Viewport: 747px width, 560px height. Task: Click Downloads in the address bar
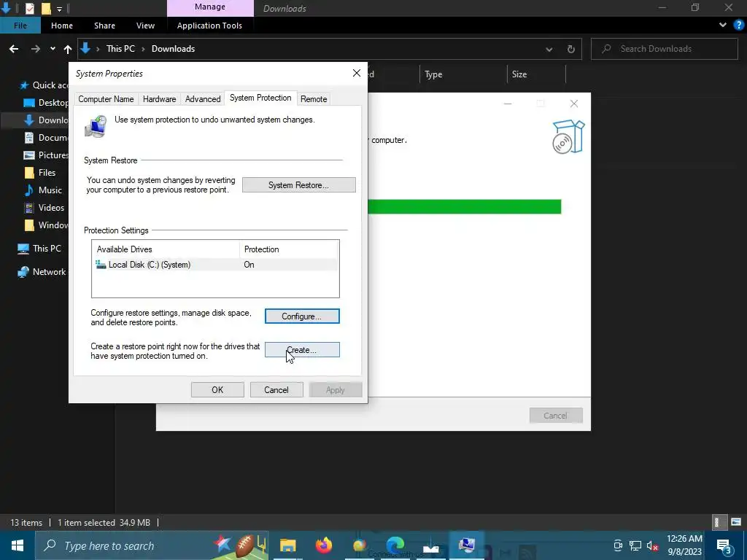point(173,49)
